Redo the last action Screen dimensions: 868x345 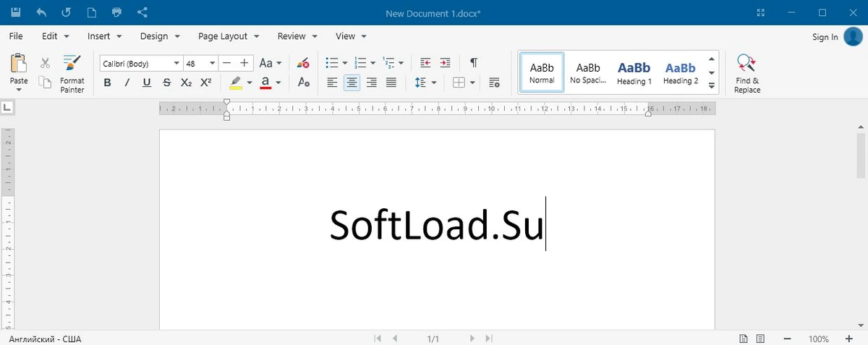(x=67, y=12)
